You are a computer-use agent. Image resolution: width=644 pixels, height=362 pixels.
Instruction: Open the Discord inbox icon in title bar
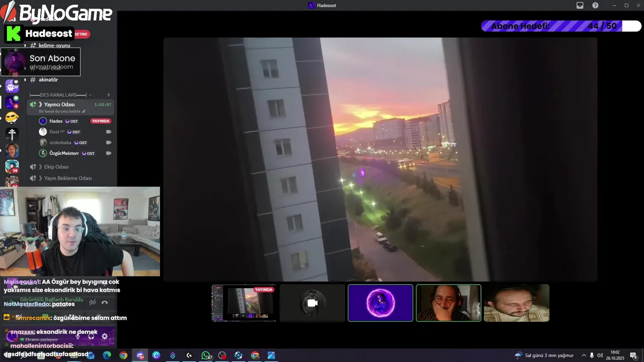pyautogui.click(x=580, y=5)
